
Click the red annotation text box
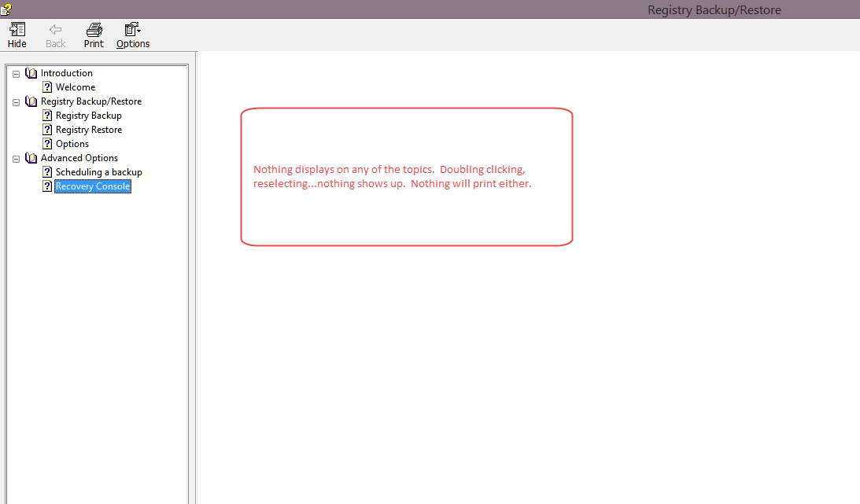(406, 177)
